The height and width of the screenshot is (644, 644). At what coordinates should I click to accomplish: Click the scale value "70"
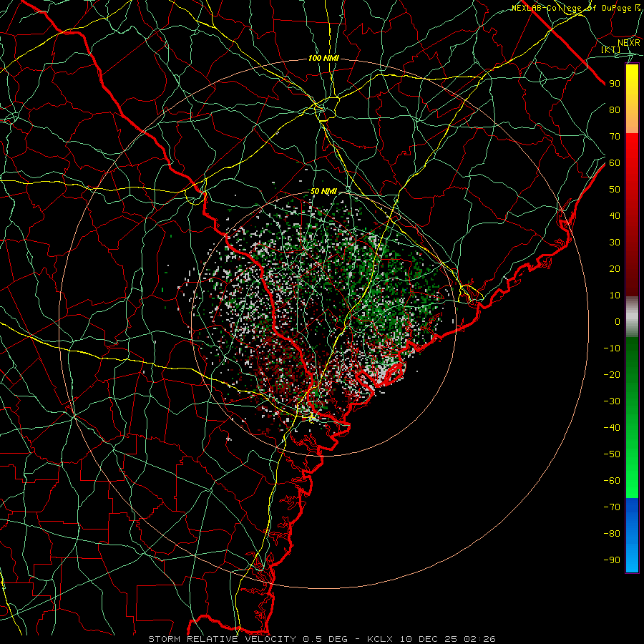[x=615, y=137]
